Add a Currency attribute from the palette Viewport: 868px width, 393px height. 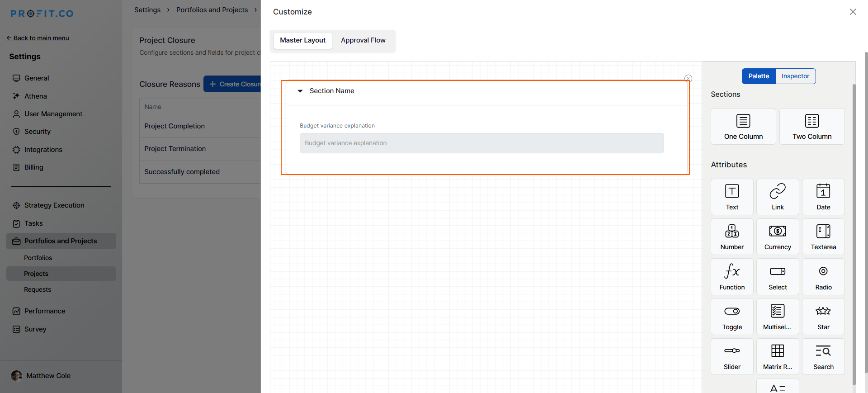[778, 237]
